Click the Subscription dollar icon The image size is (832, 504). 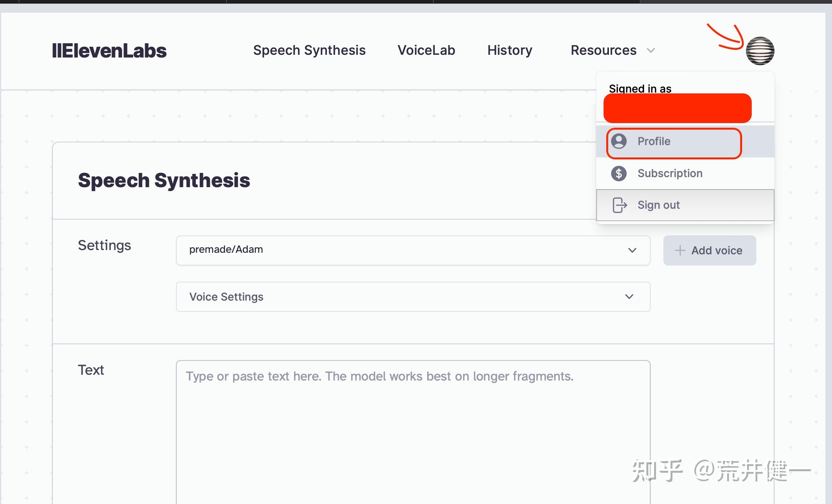(619, 173)
